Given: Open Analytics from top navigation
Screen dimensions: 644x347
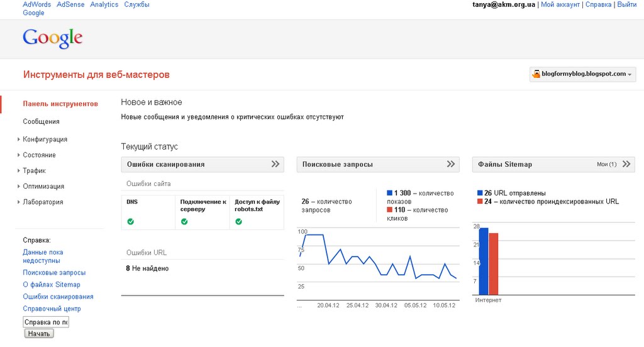Looking at the screenshot, I should pyautogui.click(x=104, y=4).
